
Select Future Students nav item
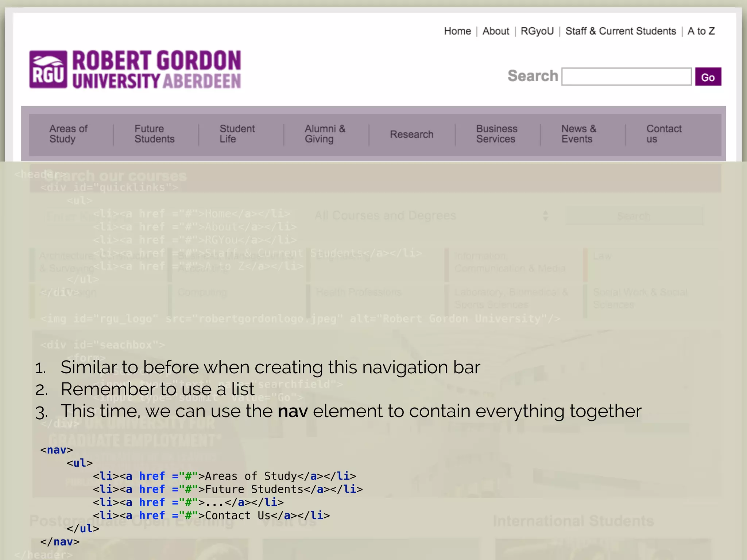[x=154, y=134]
